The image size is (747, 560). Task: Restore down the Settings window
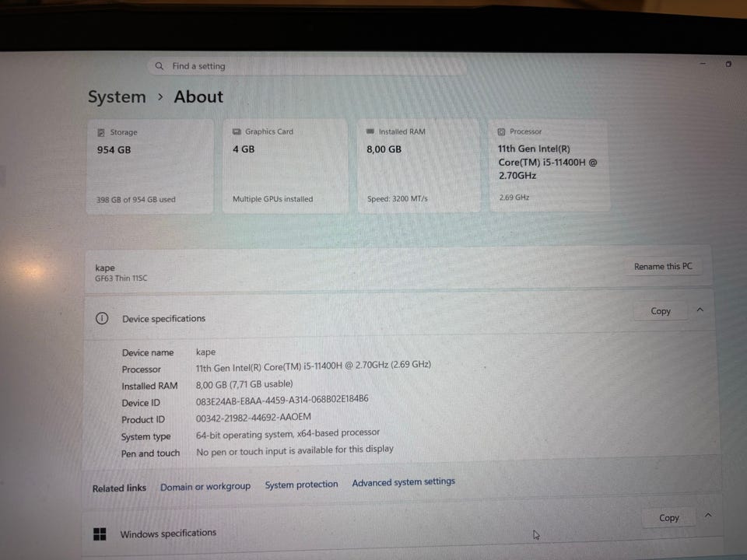coord(728,64)
